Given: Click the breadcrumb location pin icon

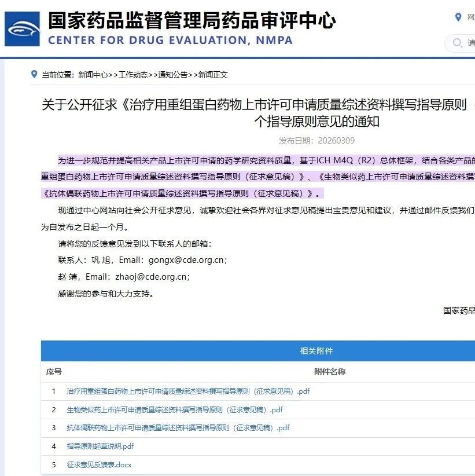Looking at the screenshot, I should click(x=34, y=74).
